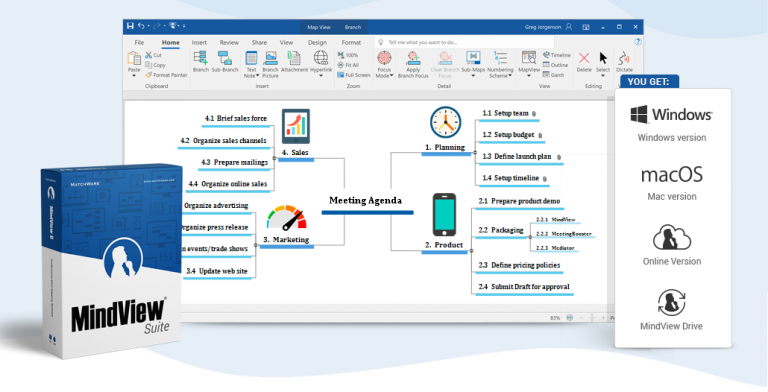768x392 pixels.
Task: Click the Cut scissors command
Action: point(153,55)
